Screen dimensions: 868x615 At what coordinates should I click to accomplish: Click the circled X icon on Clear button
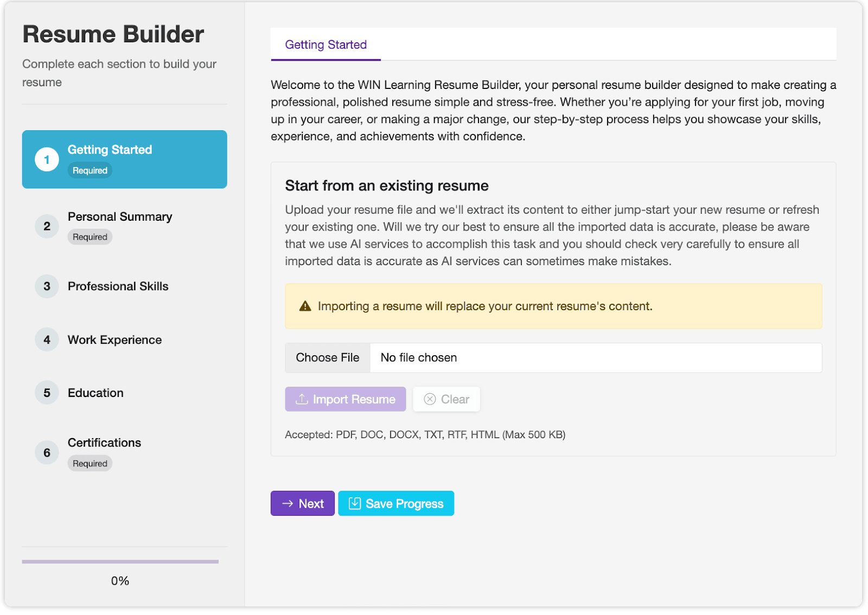click(430, 399)
